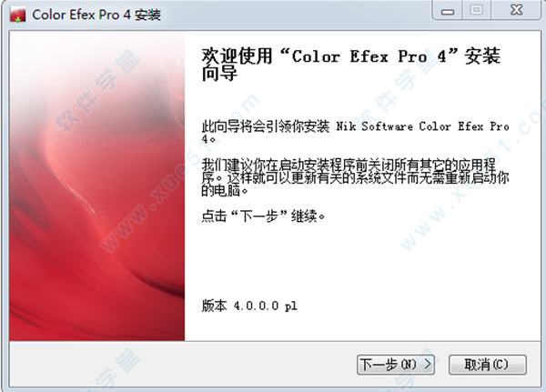The image size is (546, 392).
Task: Click the Color Efex Pro installer title icon
Action: [18, 15]
